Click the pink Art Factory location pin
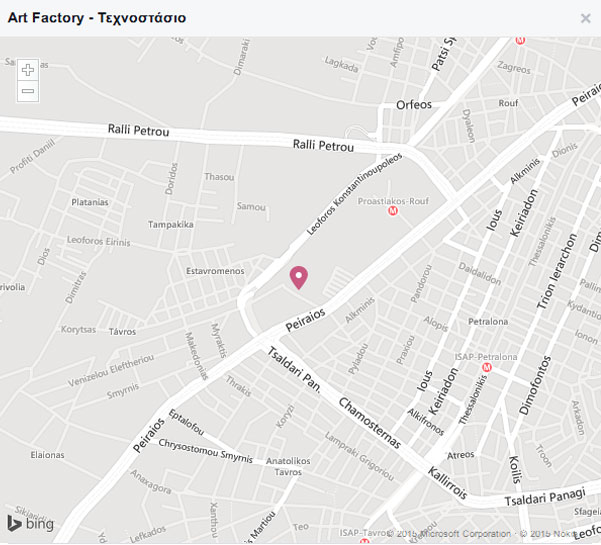 298,277
